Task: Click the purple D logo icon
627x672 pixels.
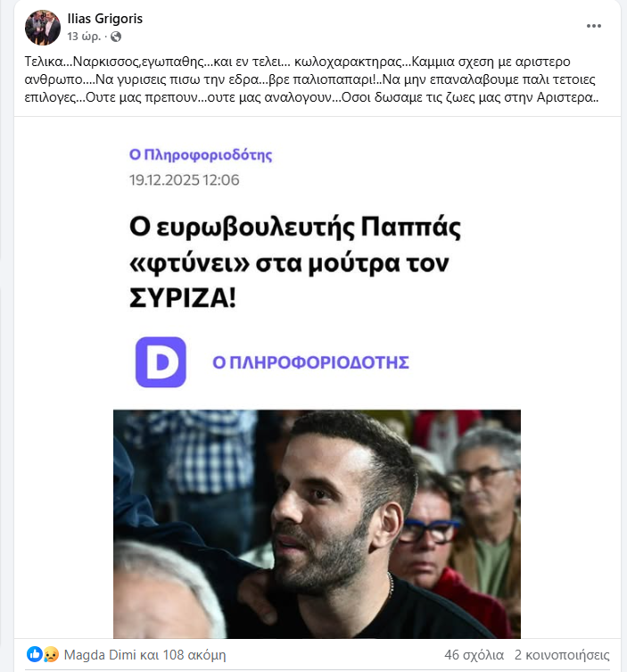Action: 161,362
